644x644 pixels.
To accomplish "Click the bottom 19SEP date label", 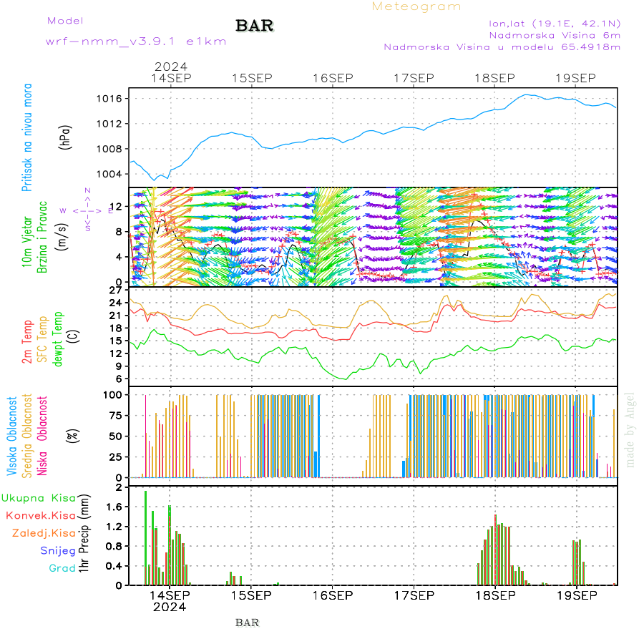I will pyautogui.click(x=577, y=595).
